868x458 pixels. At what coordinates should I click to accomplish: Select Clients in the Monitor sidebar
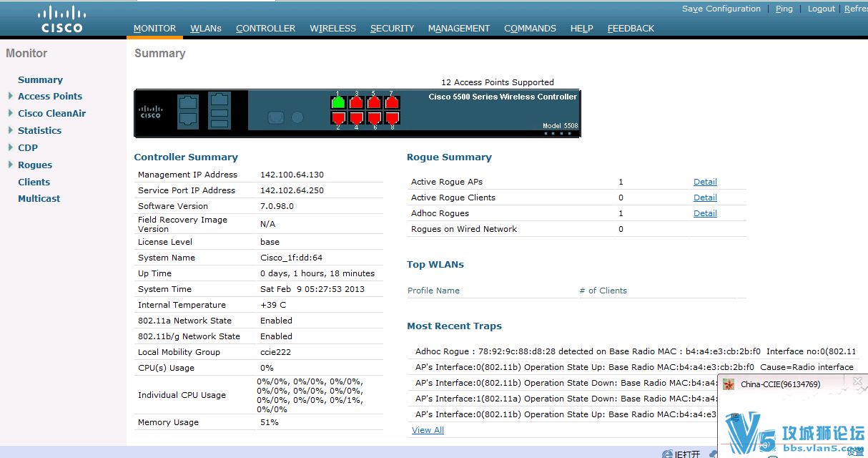coord(34,182)
